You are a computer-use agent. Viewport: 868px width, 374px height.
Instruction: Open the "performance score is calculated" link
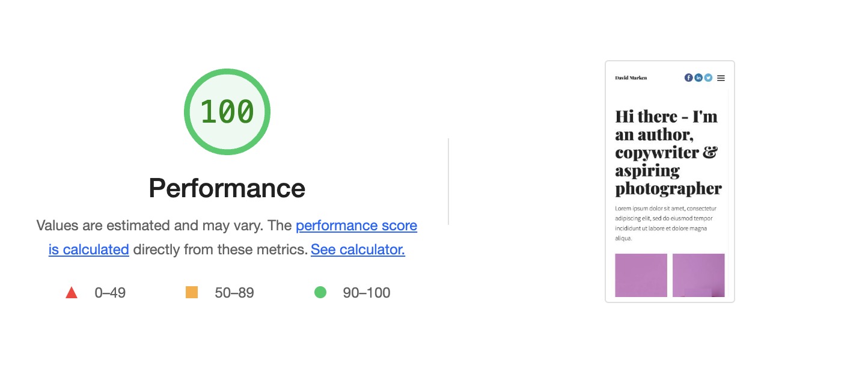click(356, 226)
